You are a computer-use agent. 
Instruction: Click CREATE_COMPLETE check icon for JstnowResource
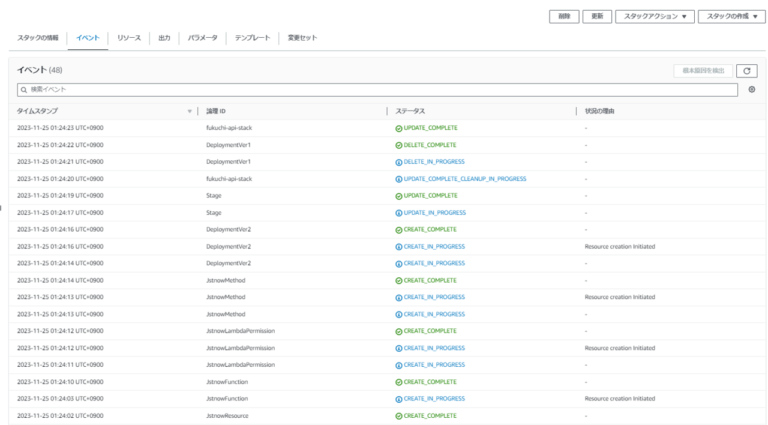click(x=399, y=416)
